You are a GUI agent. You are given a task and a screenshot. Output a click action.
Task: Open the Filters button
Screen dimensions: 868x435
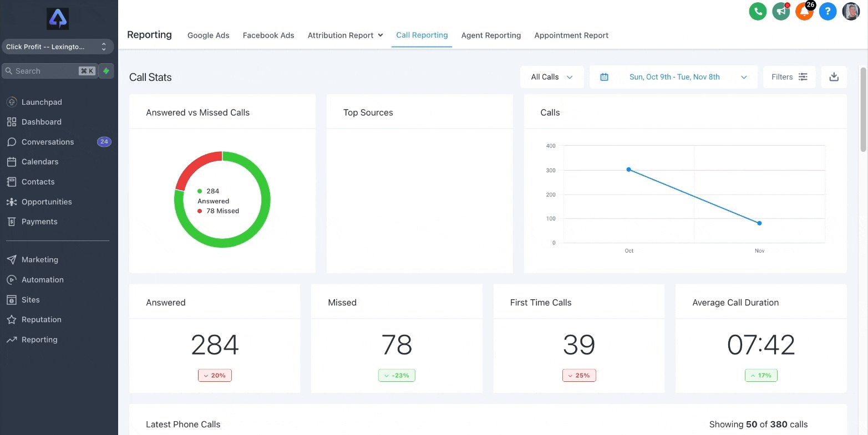[789, 77]
